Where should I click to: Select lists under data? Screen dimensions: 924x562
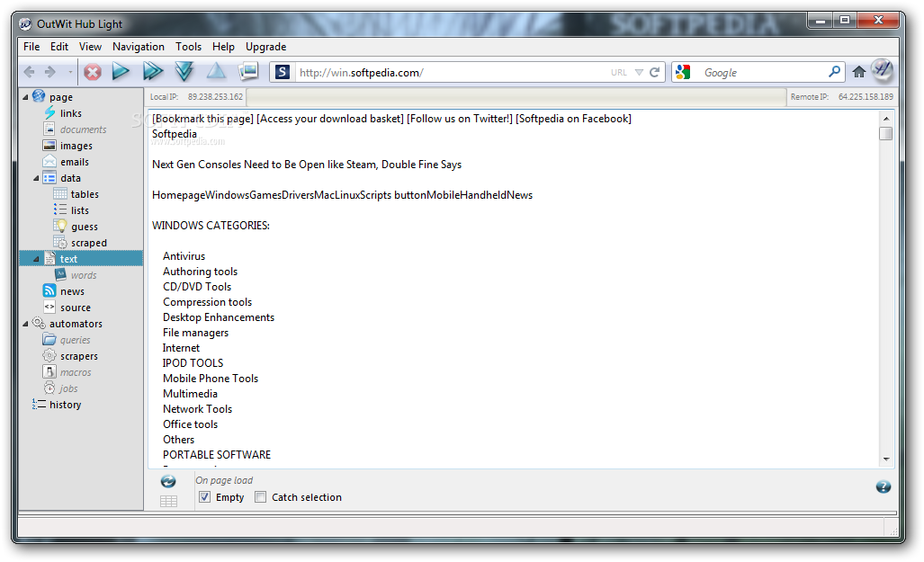[80, 210]
